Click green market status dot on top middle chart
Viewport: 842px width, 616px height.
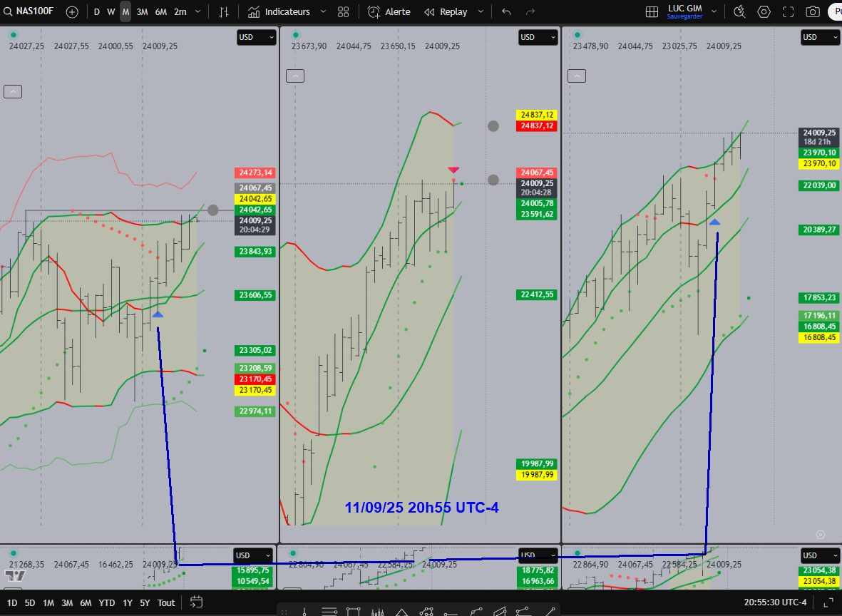(x=295, y=35)
